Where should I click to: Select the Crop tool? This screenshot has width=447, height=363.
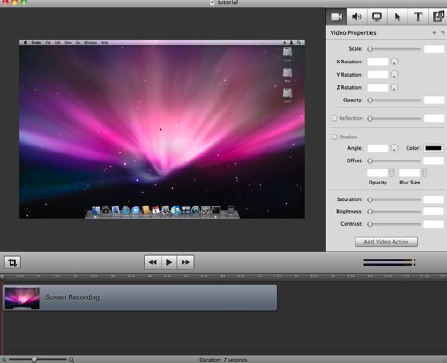coord(12,262)
